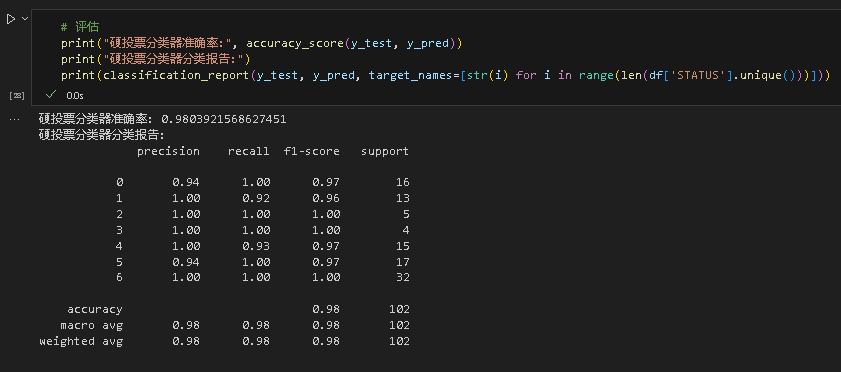Screen dimensions: 841x372
Task: Click support 4 in class 3 row
Action: click(x=406, y=230)
